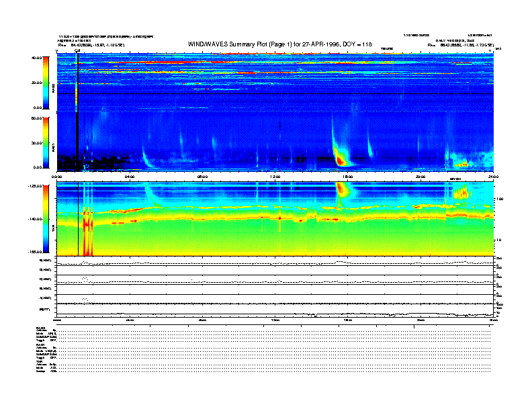Viewport: 532px width, 411px height.
Task: Click the red burst near 16:00 in the TNR panel
Action: [342, 189]
